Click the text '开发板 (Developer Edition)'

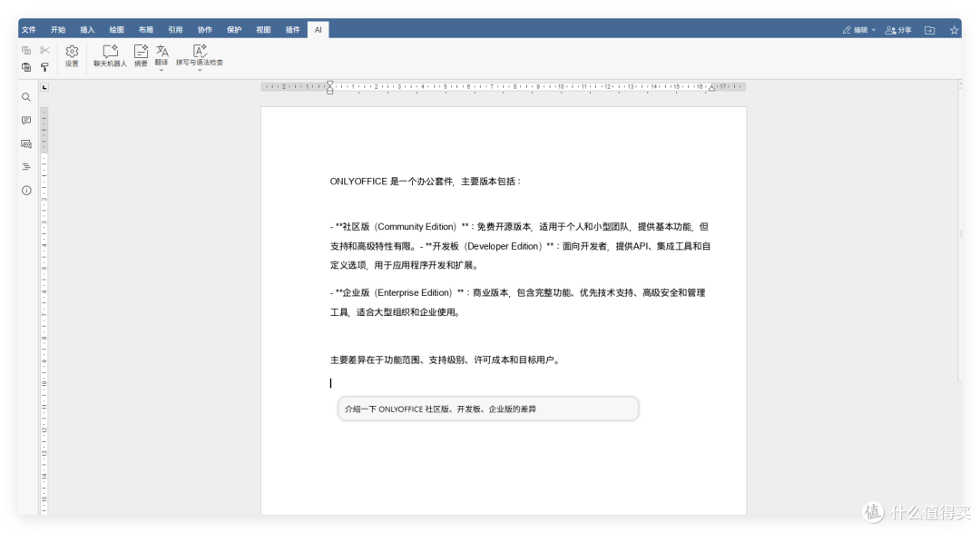[487, 246]
